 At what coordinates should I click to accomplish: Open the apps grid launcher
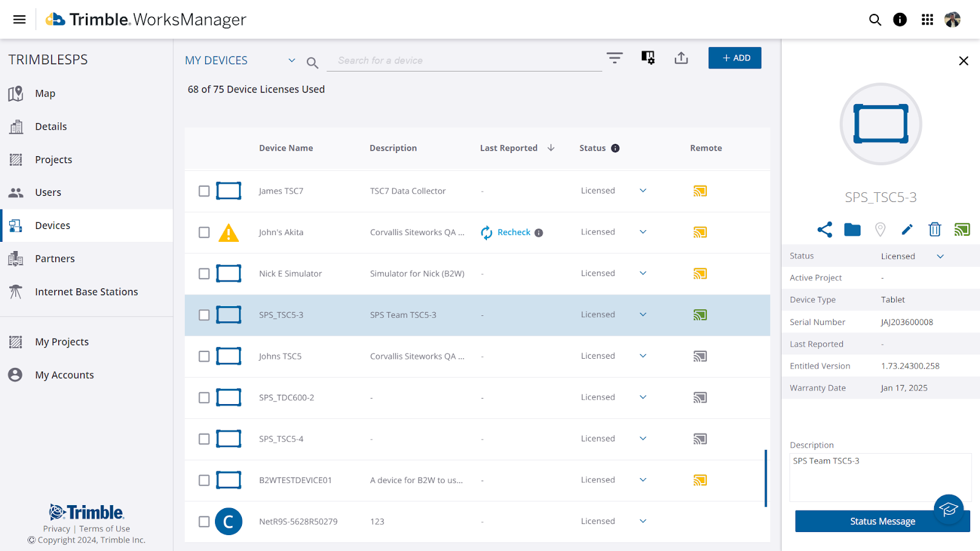coord(927,20)
